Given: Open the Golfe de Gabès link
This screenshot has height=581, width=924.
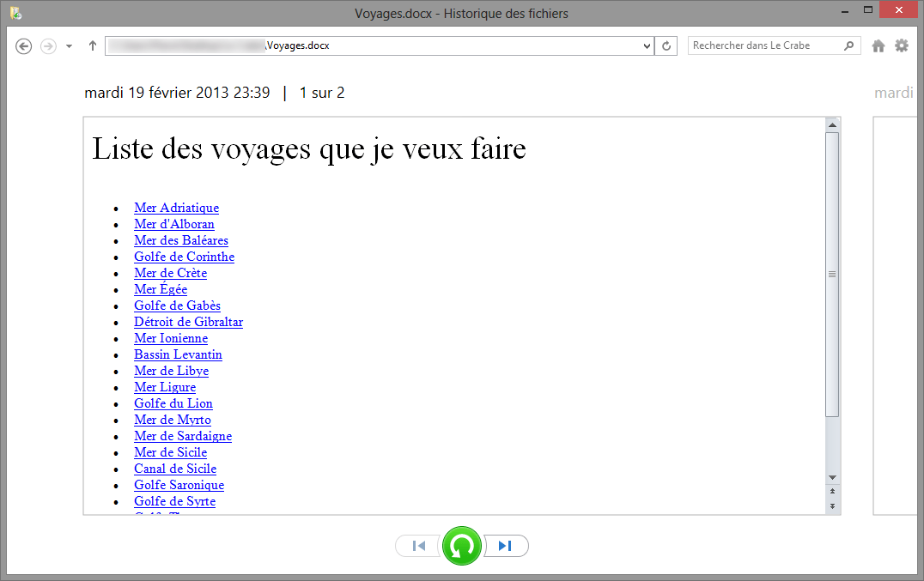Looking at the screenshot, I should (x=177, y=306).
